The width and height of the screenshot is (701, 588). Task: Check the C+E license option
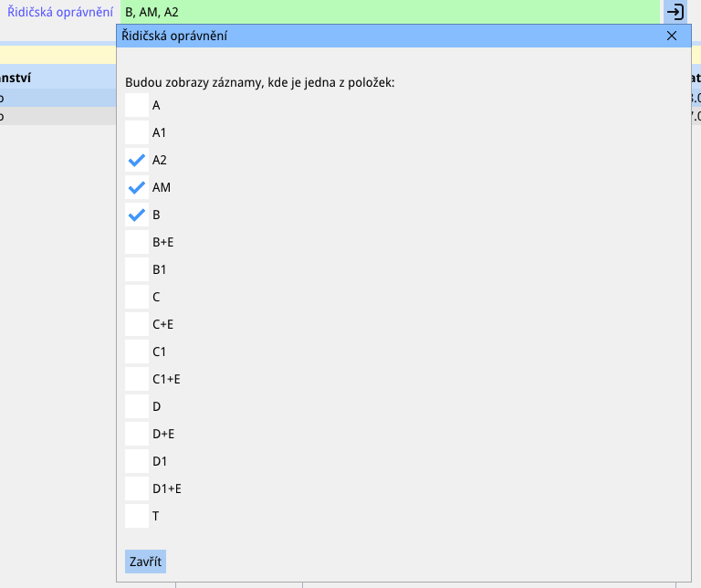pyautogui.click(x=137, y=324)
